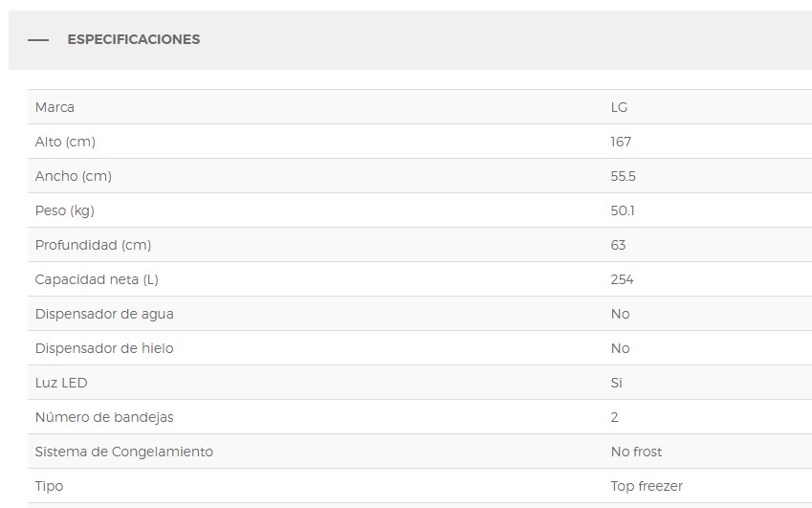Click the No frost value
The height and width of the screenshot is (508, 812).
636,452
